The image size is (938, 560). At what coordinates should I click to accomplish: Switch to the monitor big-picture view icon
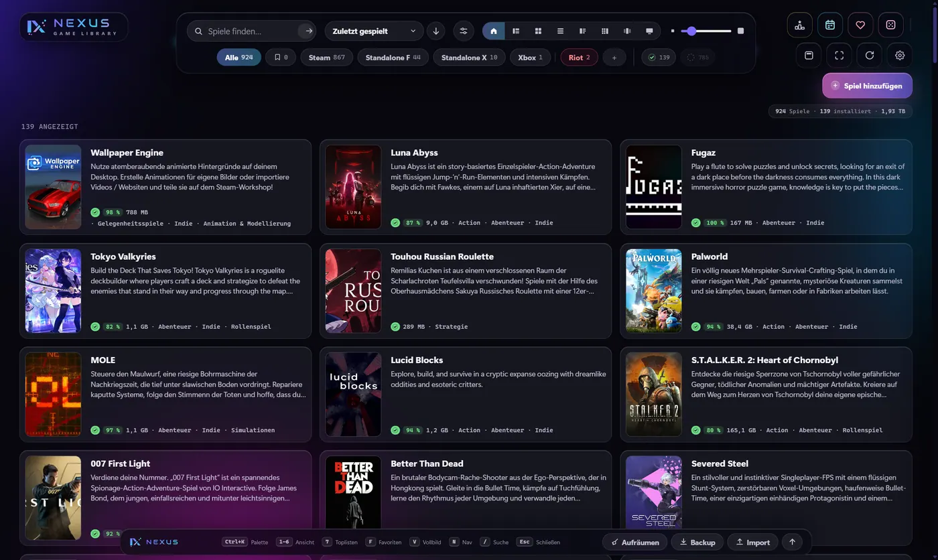coord(649,31)
